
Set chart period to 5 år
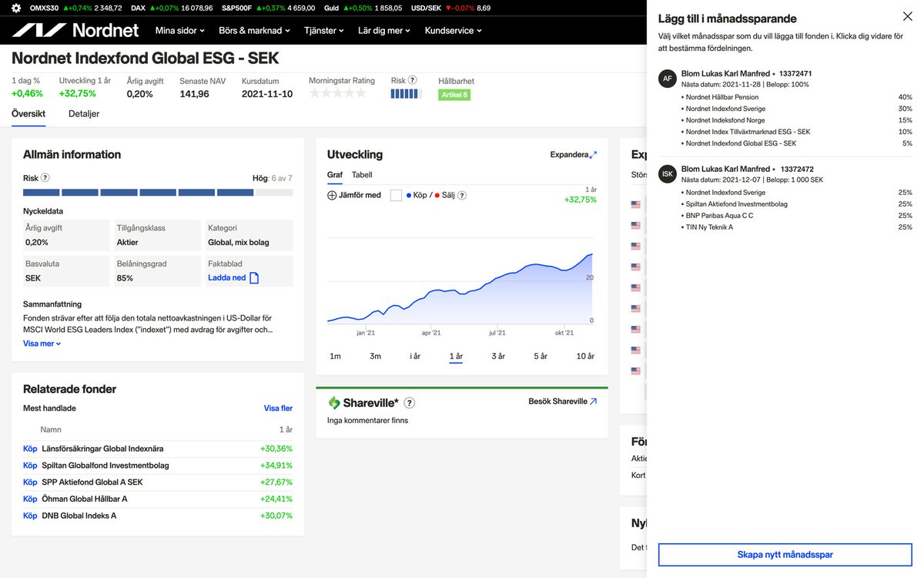coord(541,356)
